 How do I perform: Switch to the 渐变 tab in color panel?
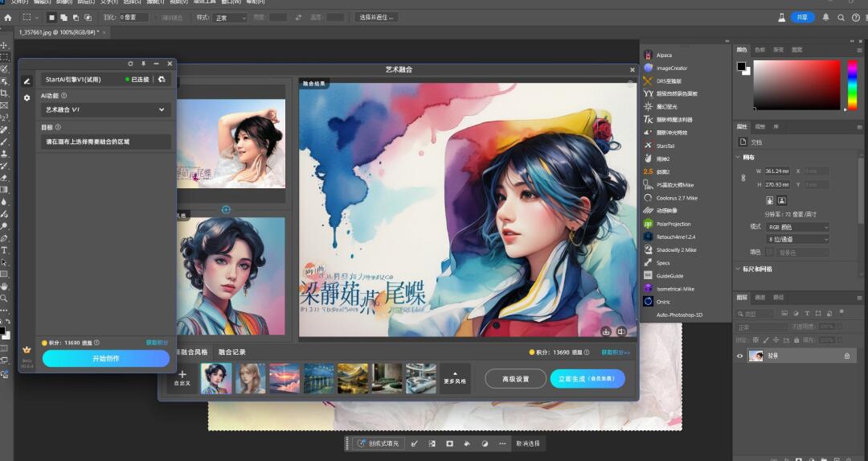778,50
